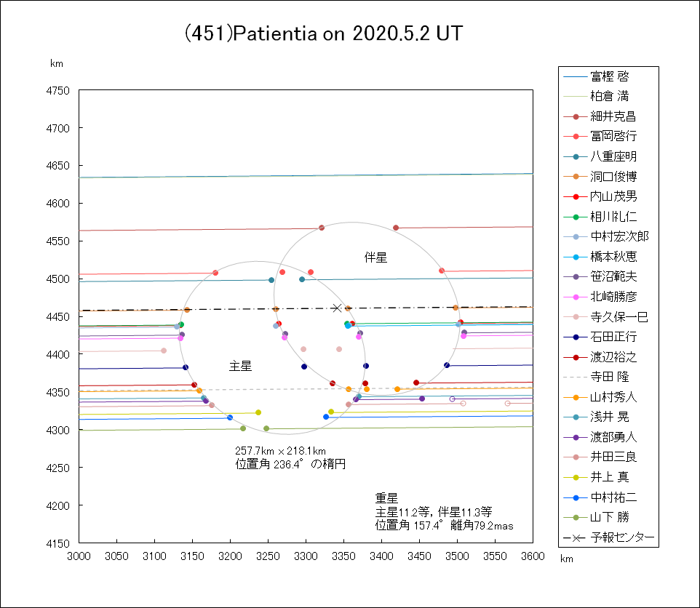The image size is (700, 608).
Task: Click the 3600 label on horizontal axis
Action: [x=533, y=556]
